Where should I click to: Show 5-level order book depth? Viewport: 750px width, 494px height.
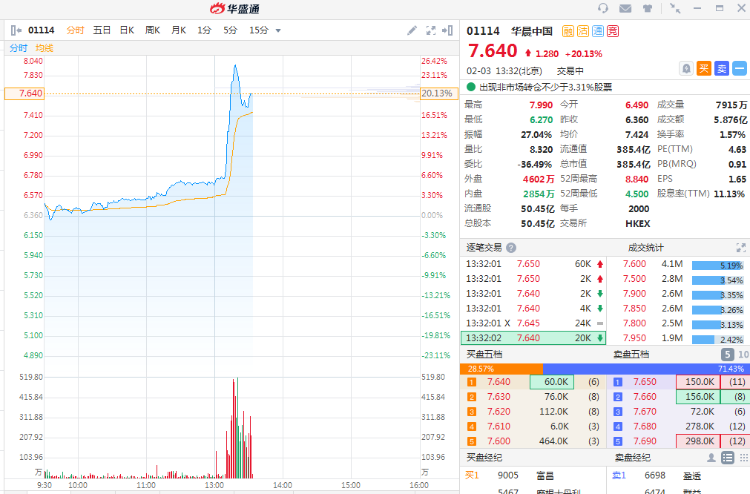[x=727, y=354]
